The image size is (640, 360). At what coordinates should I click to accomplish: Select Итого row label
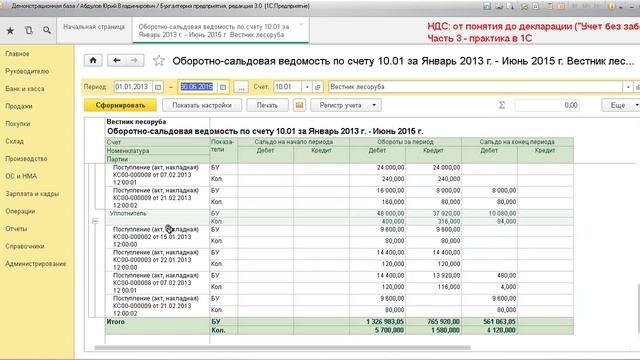116,322
